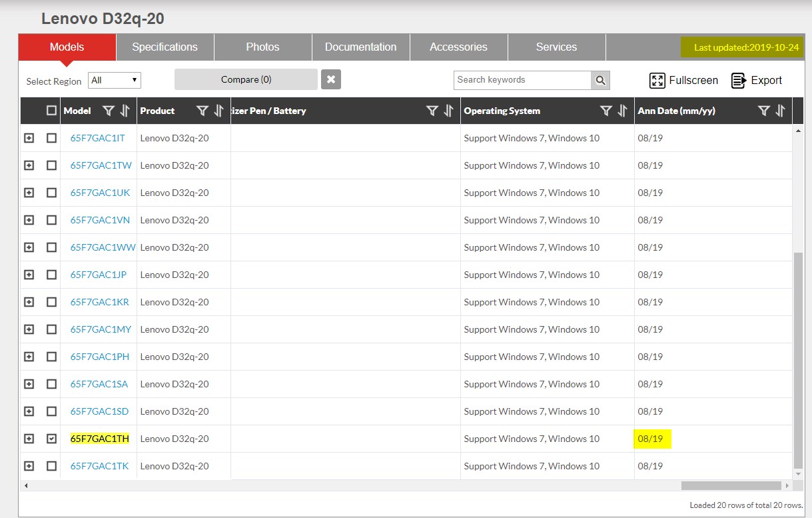
Task: Open filter for Product column
Action: pos(203,111)
